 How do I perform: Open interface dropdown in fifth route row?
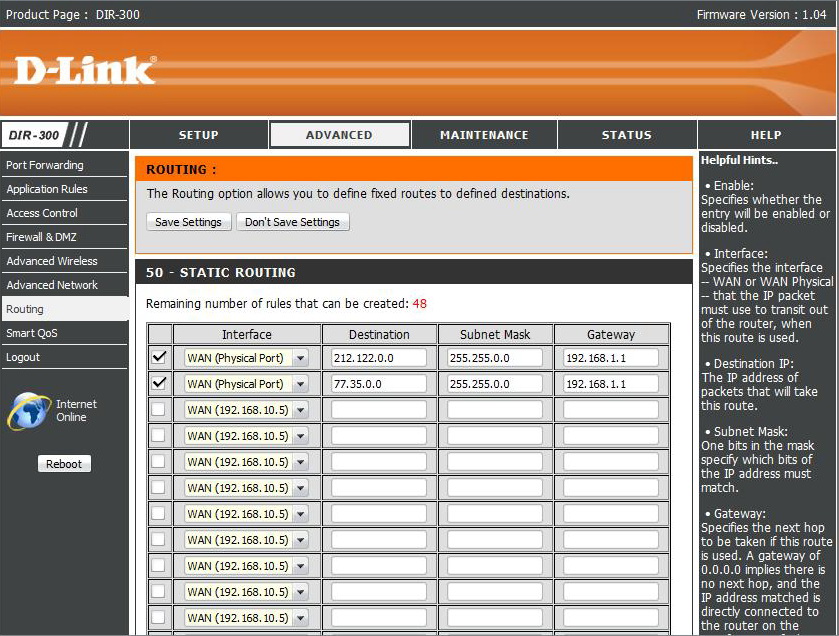click(x=246, y=462)
